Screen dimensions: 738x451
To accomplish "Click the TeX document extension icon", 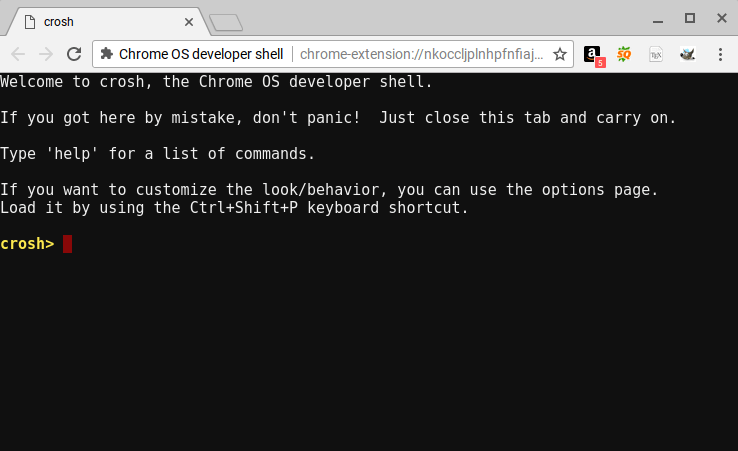I will (x=656, y=55).
